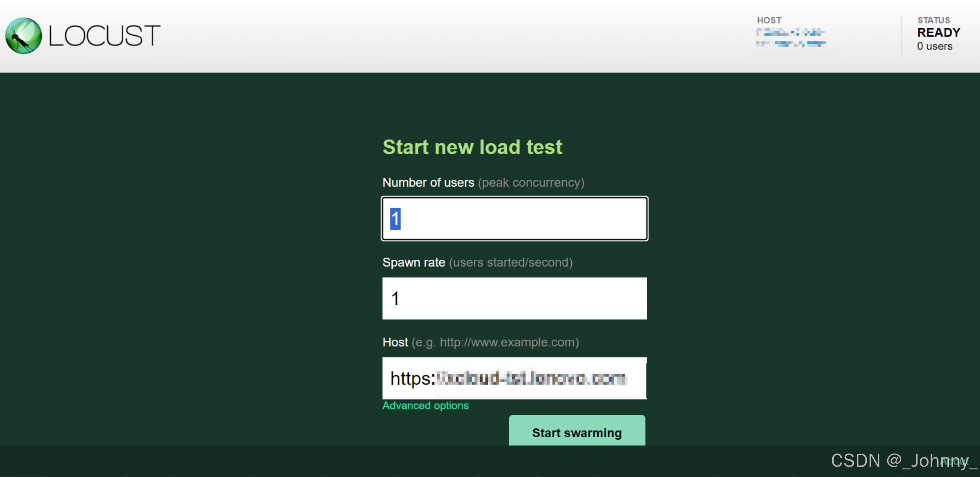The image size is (980, 477).
Task: Click the blurred host address in header
Action: tap(791, 38)
